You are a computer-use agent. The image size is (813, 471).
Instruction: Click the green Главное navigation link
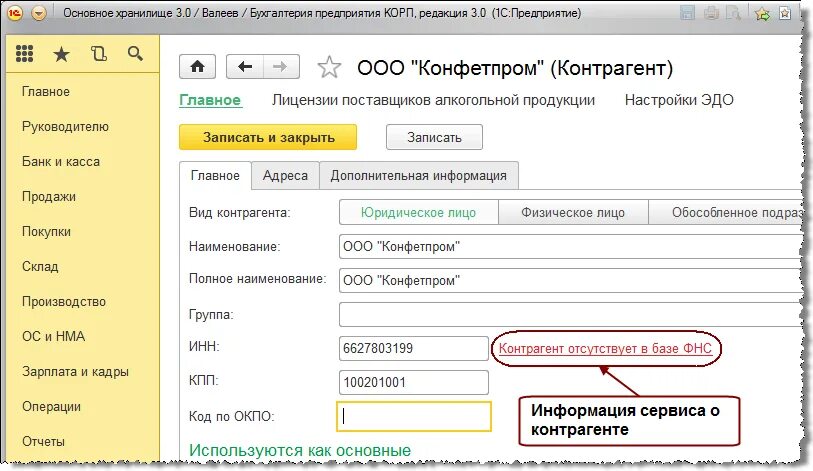coord(210,100)
